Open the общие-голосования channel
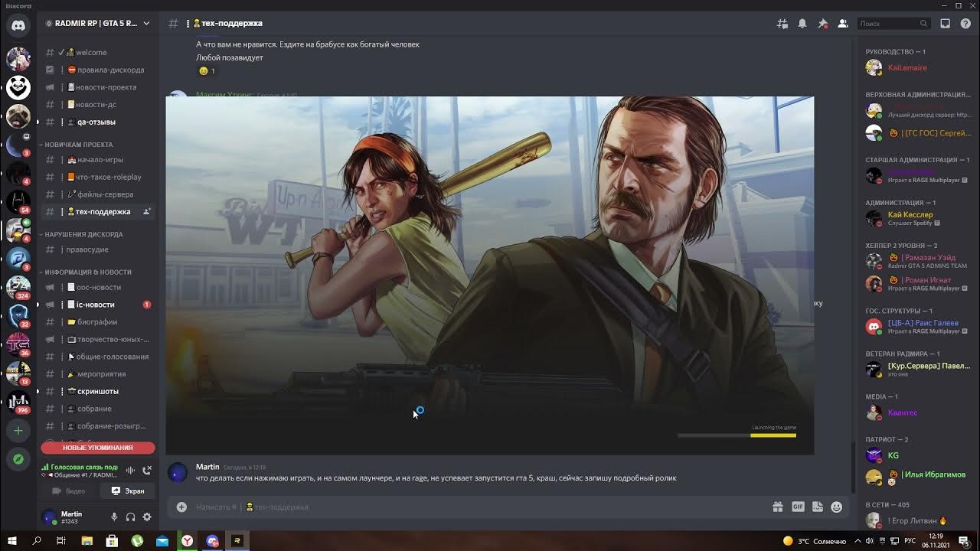 coord(99,357)
